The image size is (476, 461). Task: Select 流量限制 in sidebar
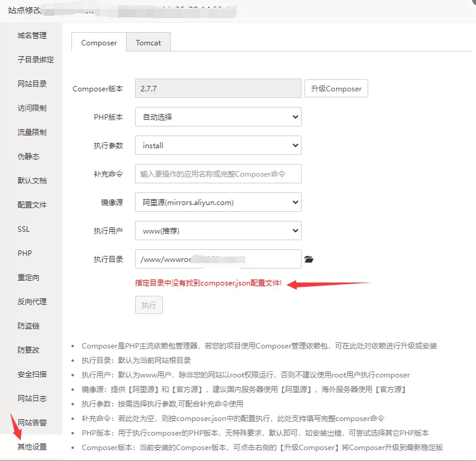[x=32, y=132]
